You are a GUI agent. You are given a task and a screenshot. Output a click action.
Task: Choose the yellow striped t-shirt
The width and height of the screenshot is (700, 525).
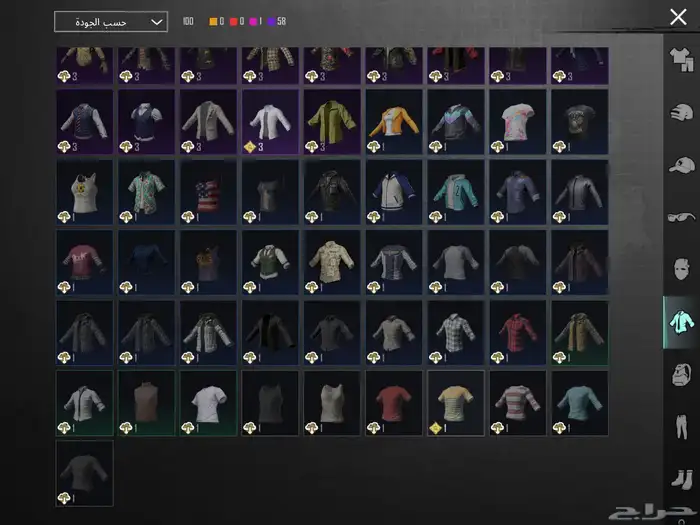(x=455, y=402)
